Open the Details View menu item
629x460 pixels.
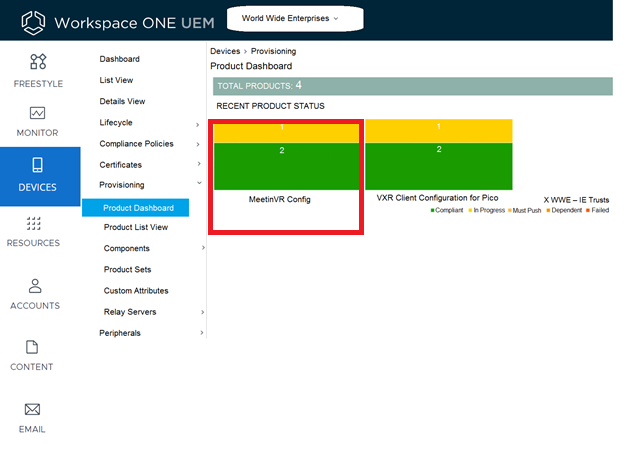122,101
